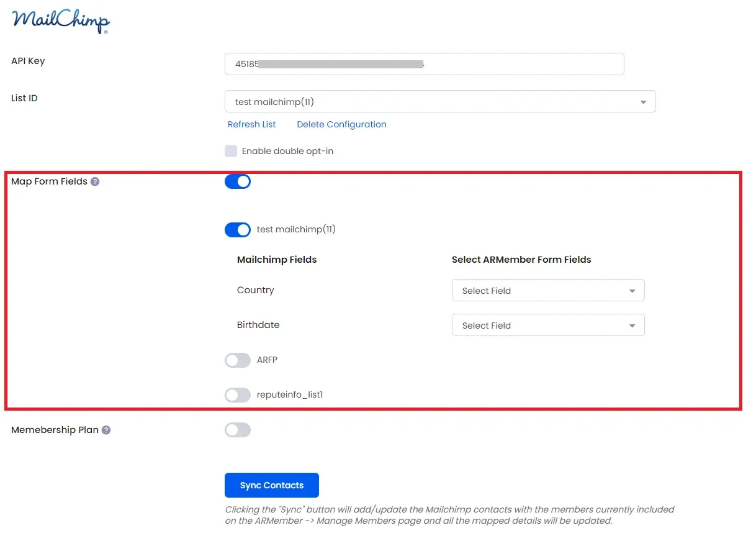Click the Sync help description text
The width and height of the screenshot is (756, 538).
pos(449,515)
